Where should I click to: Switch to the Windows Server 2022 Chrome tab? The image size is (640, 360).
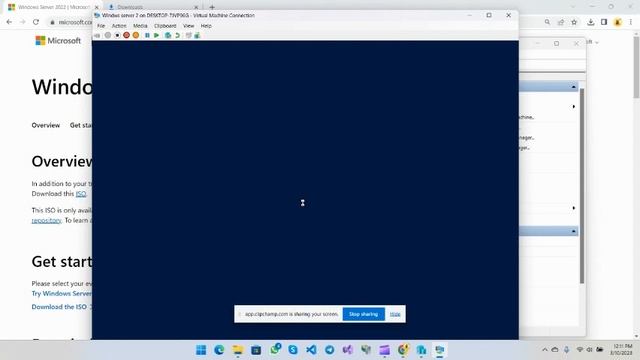52,7
